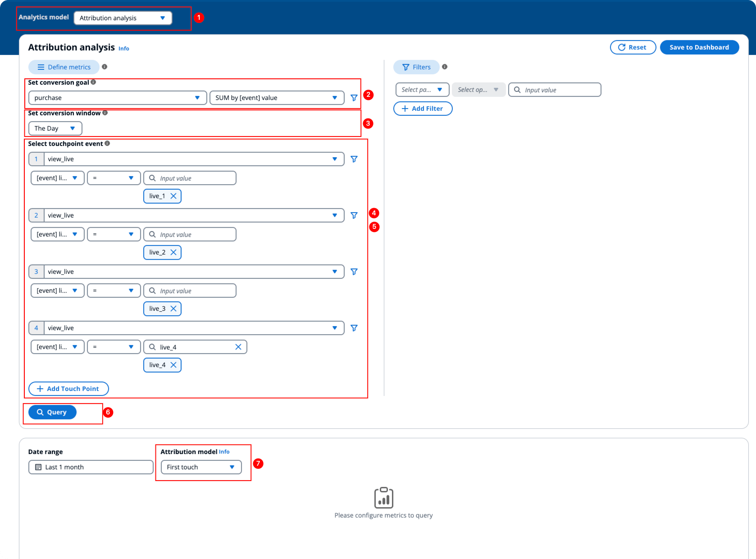Viewport: 756px width, 559px height.
Task: Click touchpoint 2 Input value field
Action: pyautogui.click(x=190, y=234)
